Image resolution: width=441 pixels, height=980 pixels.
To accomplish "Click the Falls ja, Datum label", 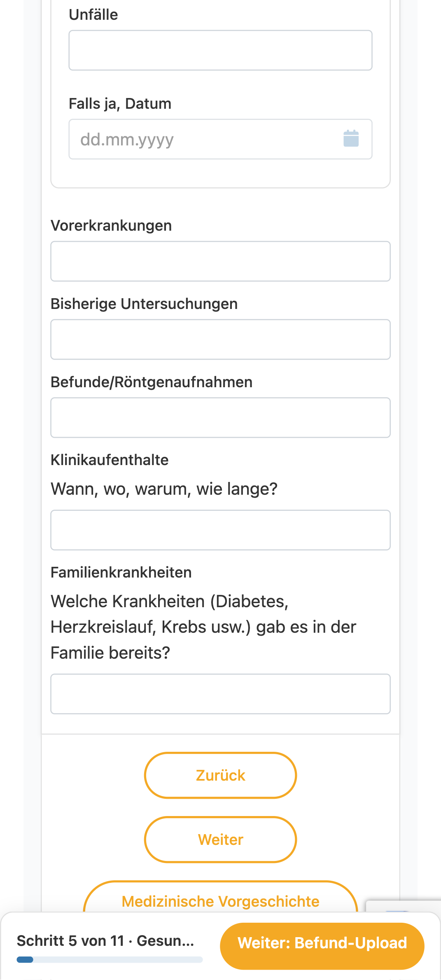I will 120,104.
